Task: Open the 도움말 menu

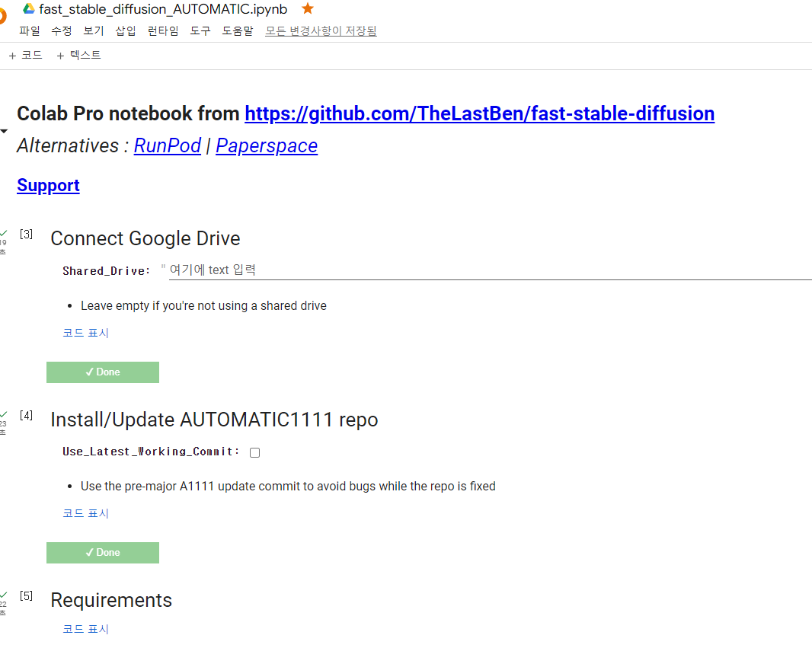Action: [238, 31]
